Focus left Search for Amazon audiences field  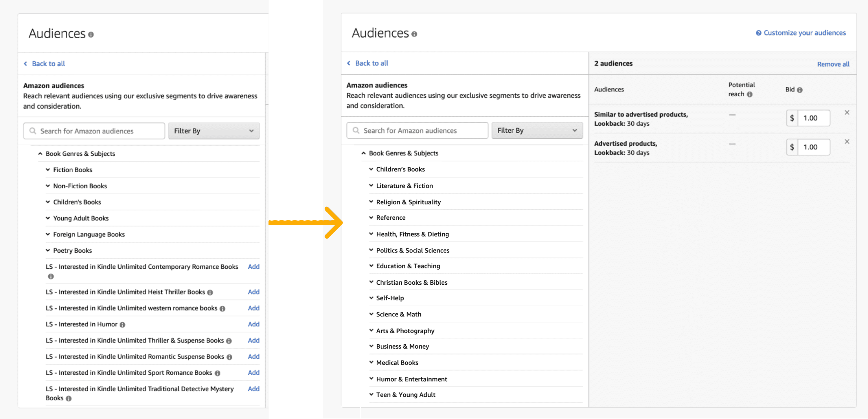(x=94, y=131)
